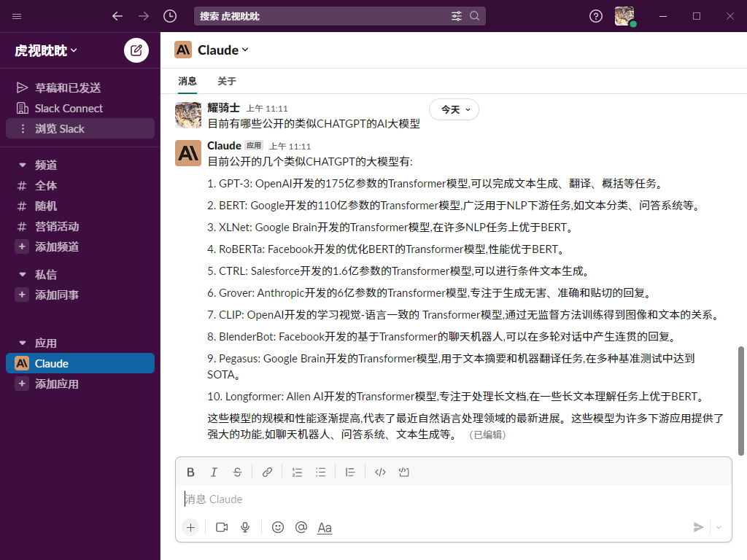Insert a code block
747x560 pixels.
point(404,472)
